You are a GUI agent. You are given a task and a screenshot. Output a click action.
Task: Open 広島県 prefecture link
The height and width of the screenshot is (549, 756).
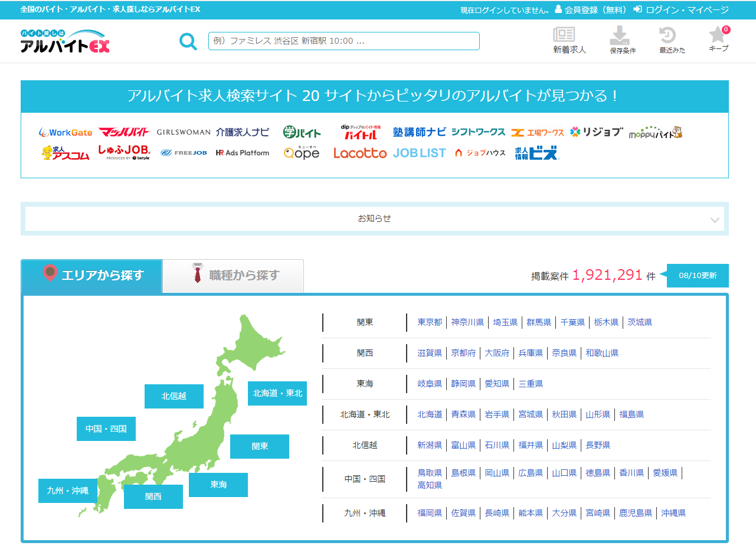pyautogui.click(x=531, y=473)
